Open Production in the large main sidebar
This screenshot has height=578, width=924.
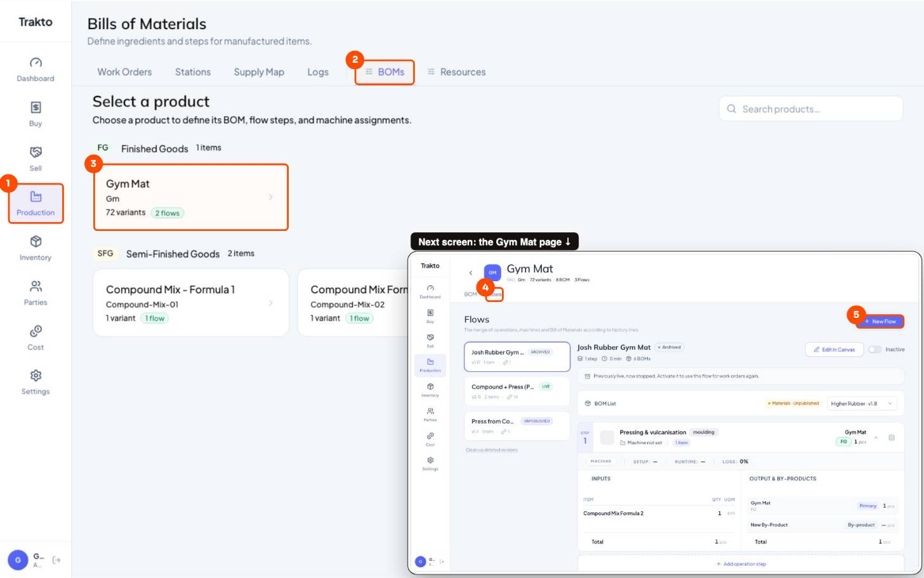coord(36,204)
